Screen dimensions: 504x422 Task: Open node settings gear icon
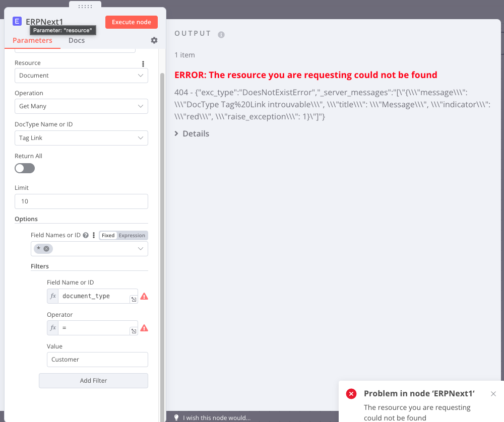[154, 40]
